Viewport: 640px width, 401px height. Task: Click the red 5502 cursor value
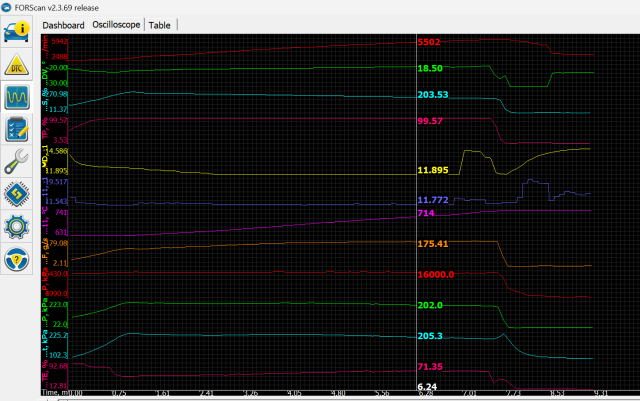click(429, 43)
